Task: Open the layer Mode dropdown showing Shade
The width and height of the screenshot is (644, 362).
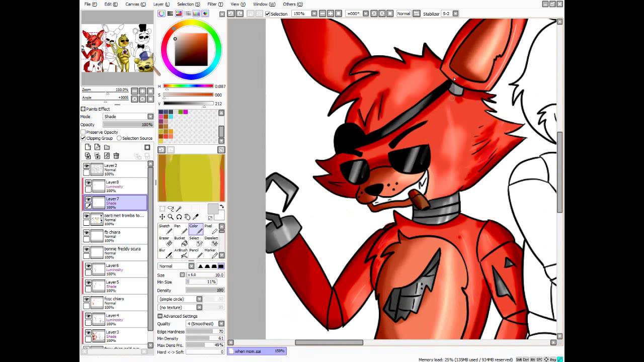Action: [x=128, y=117]
